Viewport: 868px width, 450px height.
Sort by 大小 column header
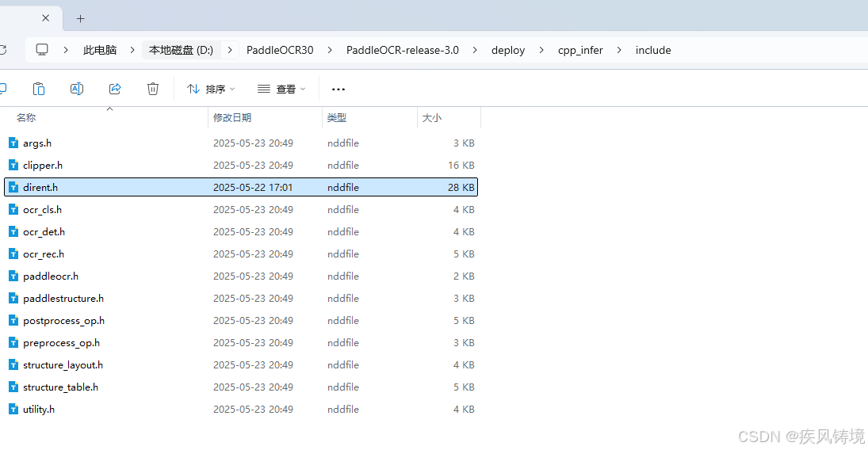coord(432,118)
